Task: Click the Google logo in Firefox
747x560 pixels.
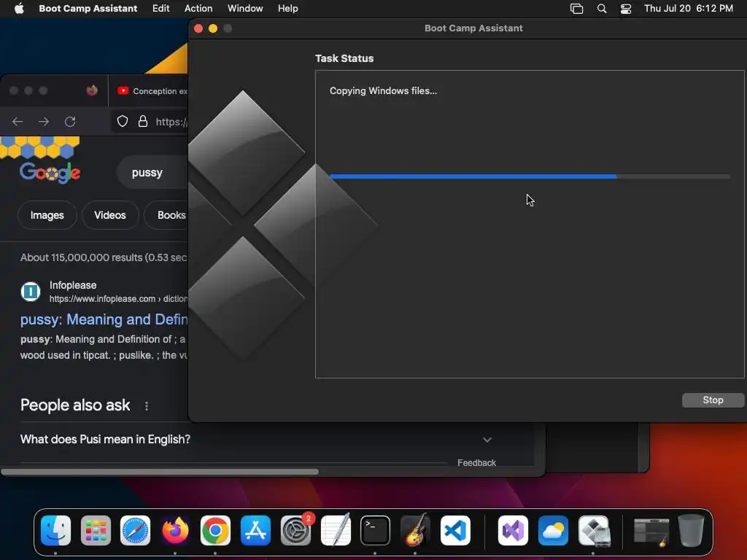Action: click(x=50, y=172)
